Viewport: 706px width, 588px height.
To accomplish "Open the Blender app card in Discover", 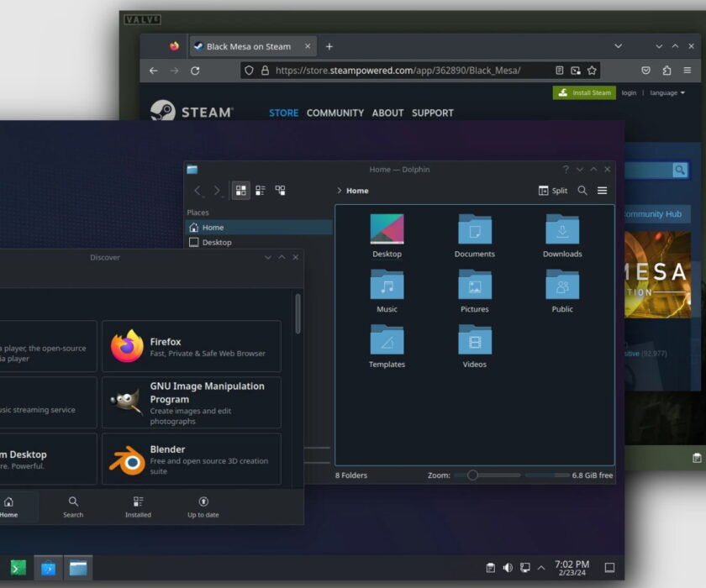I will (192, 459).
